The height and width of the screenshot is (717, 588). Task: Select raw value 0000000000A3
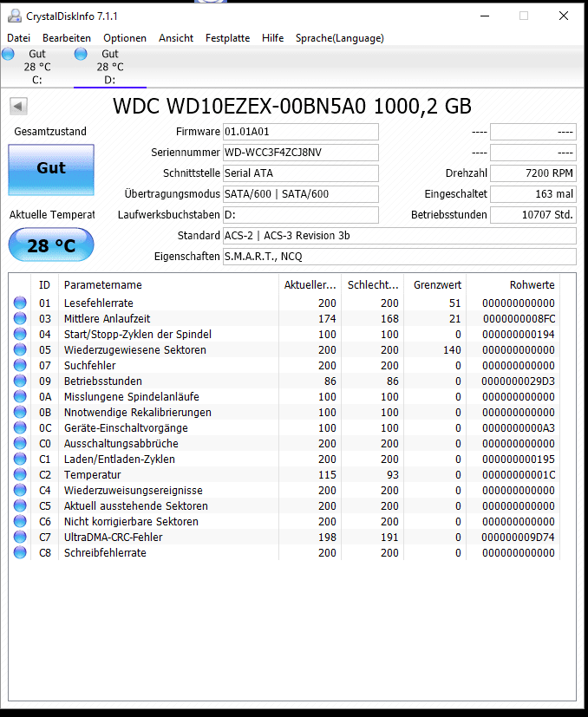519,428
